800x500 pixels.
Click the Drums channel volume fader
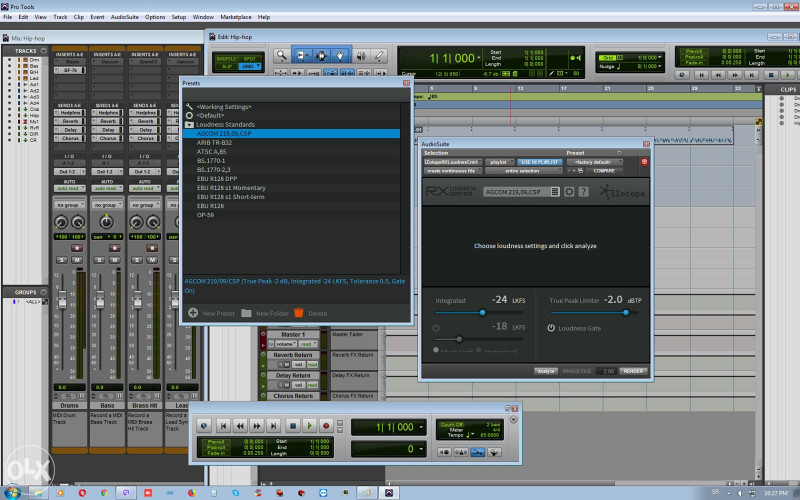62,300
